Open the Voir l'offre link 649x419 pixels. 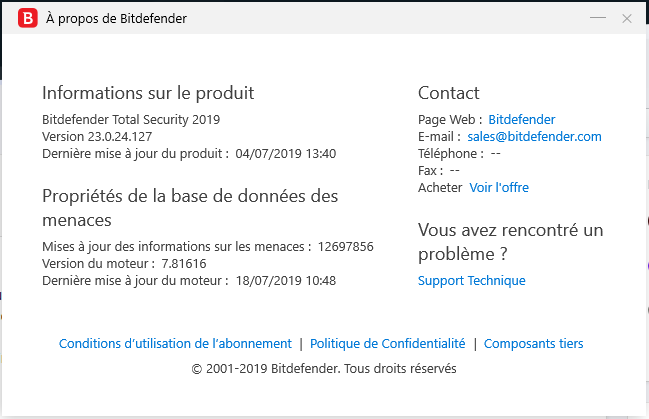point(499,188)
